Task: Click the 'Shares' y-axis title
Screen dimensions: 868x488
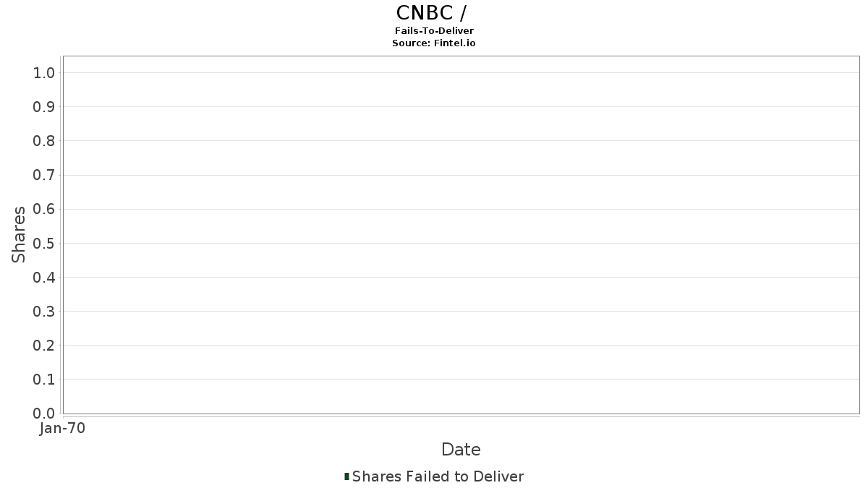Action: coord(19,234)
